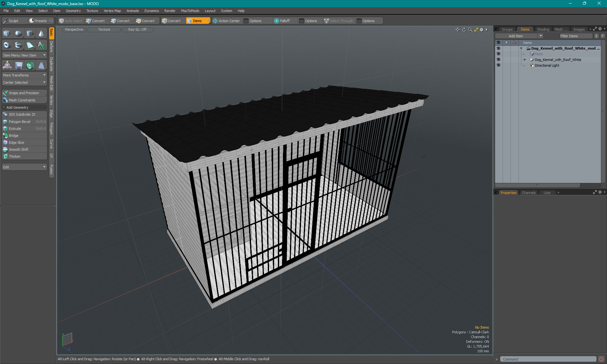Click the Filter Items input field
607x364 pixels.
575,36
